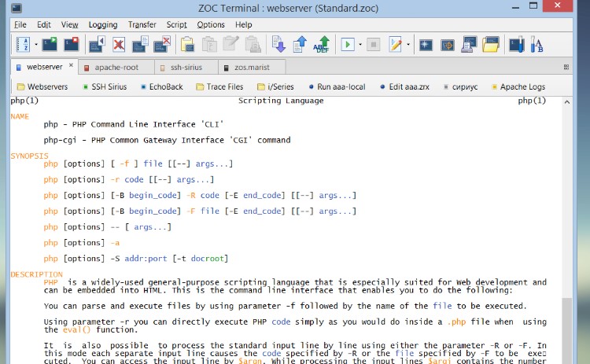Click the copy screen to document icon

(140, 44)
